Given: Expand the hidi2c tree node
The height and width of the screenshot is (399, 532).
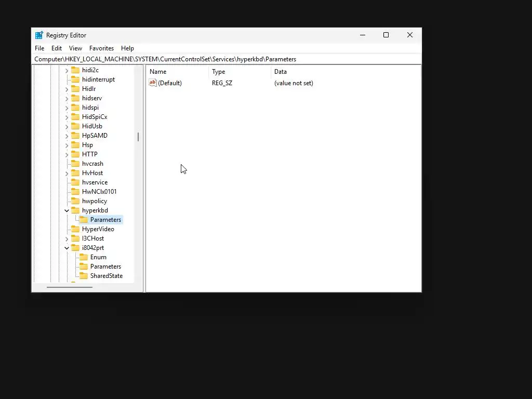Looking at the screenshot, I should [x=67, y=71].
